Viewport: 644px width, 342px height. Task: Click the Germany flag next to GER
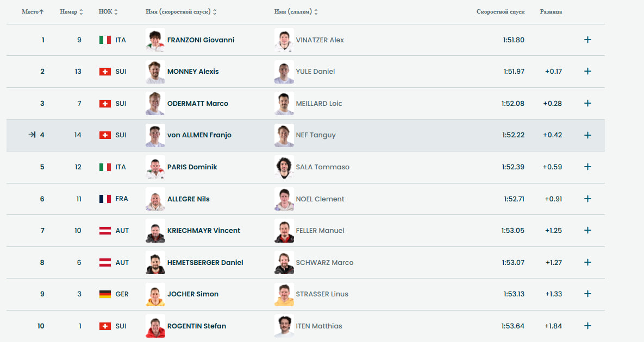point(105,294)
